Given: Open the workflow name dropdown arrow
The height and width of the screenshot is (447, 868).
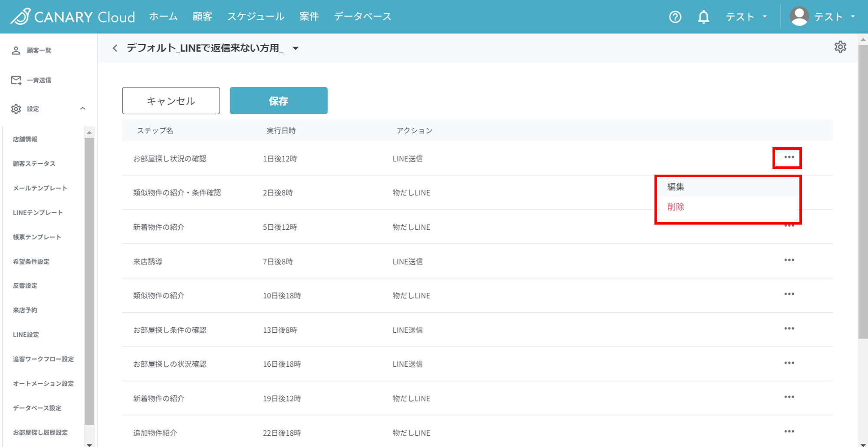Looking at the screenshot, I should tap(296, 48).
